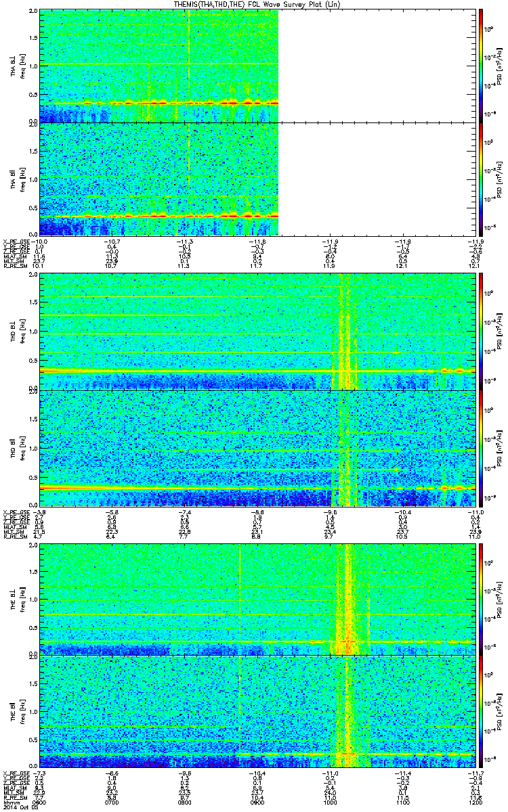Click the "hhmm" time format label

point(10,801)
